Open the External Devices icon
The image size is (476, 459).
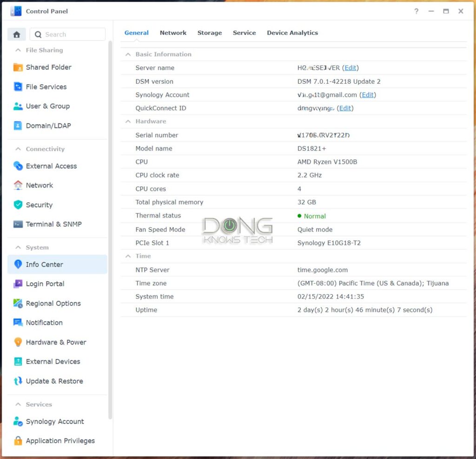(18, 361)
